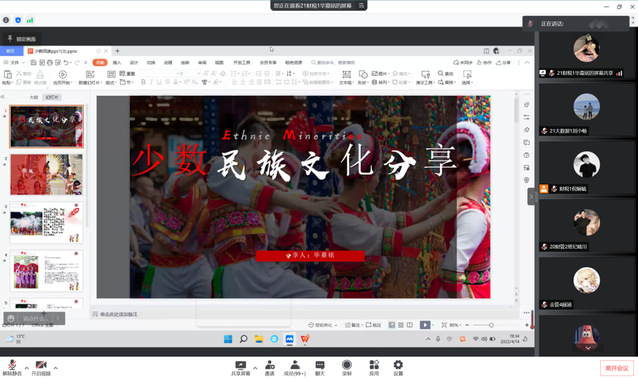
Task: Click the red Leave Meeting button
Action: click(617, 368)
